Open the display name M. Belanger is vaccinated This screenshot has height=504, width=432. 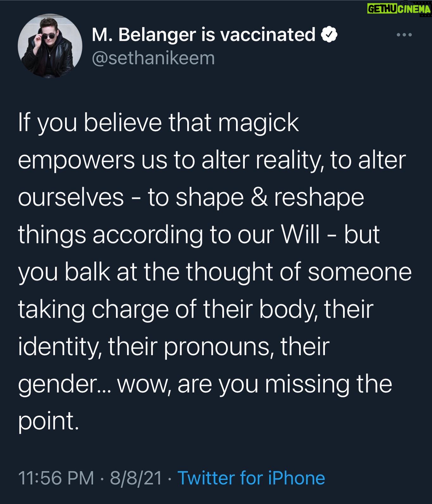pyautogui.click(x=204, y=35)
